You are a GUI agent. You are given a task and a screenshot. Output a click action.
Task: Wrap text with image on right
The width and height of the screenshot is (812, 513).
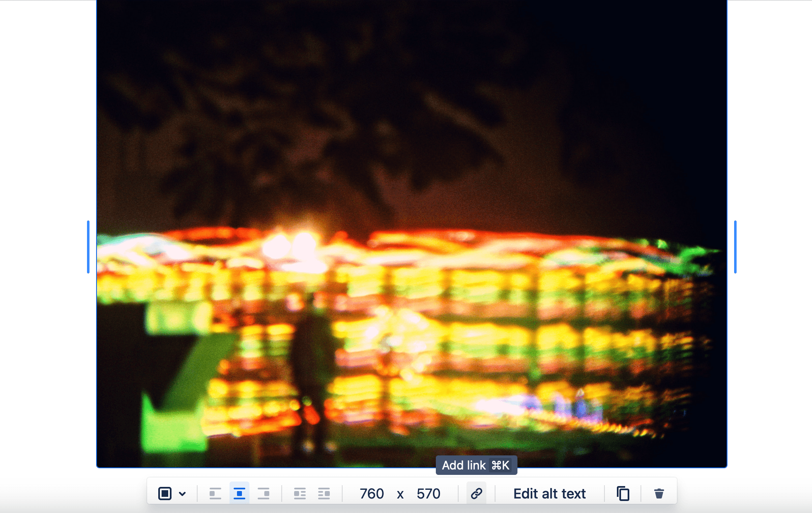coord(324,494)
